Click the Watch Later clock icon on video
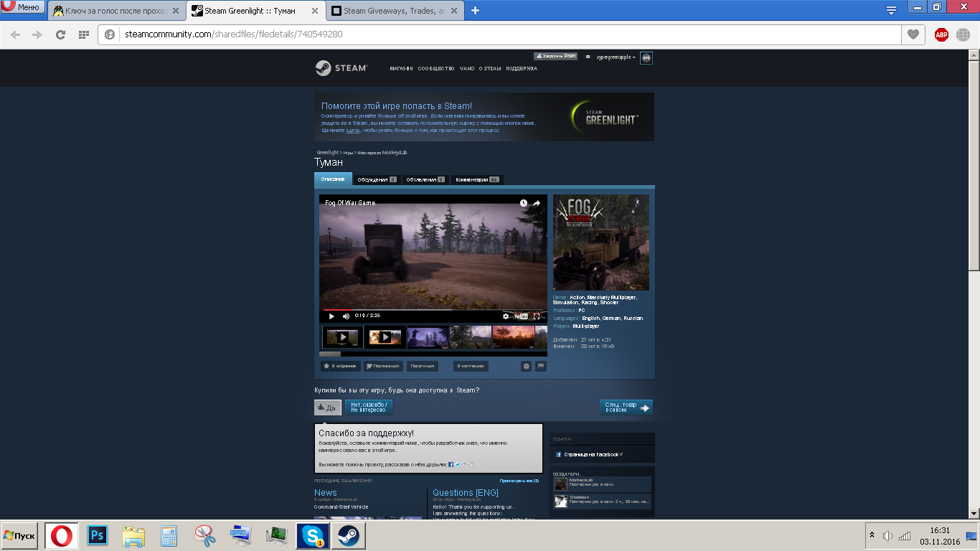The height and width of the screenshot is (551, 980). tap(524, 203)
